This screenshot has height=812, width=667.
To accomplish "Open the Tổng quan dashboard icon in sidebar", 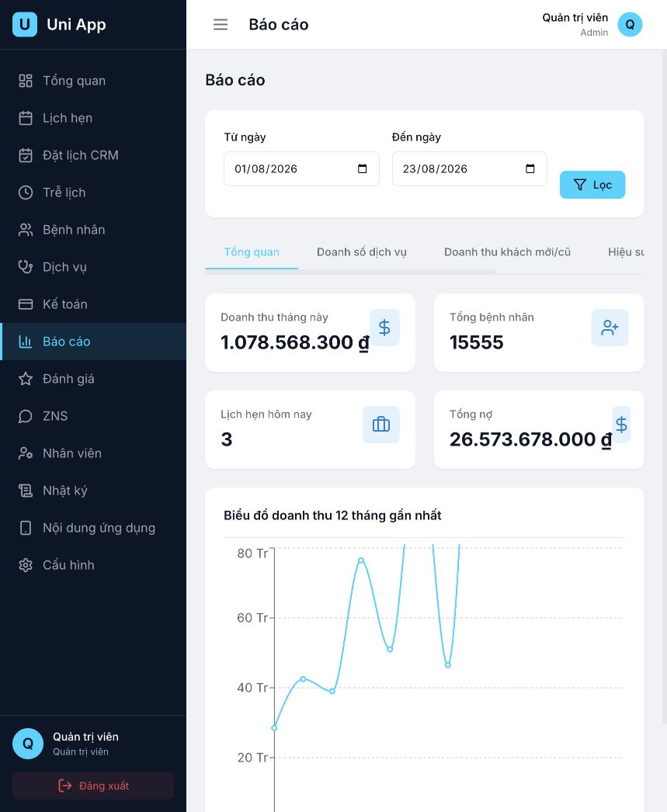I will coord(26,81).
